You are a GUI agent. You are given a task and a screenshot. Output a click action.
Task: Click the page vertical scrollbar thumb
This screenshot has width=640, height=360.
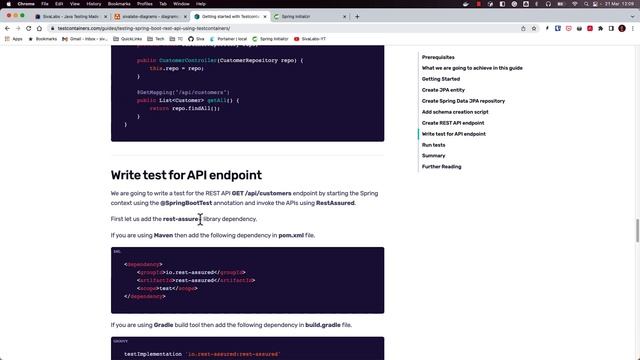tap(637, 231)
